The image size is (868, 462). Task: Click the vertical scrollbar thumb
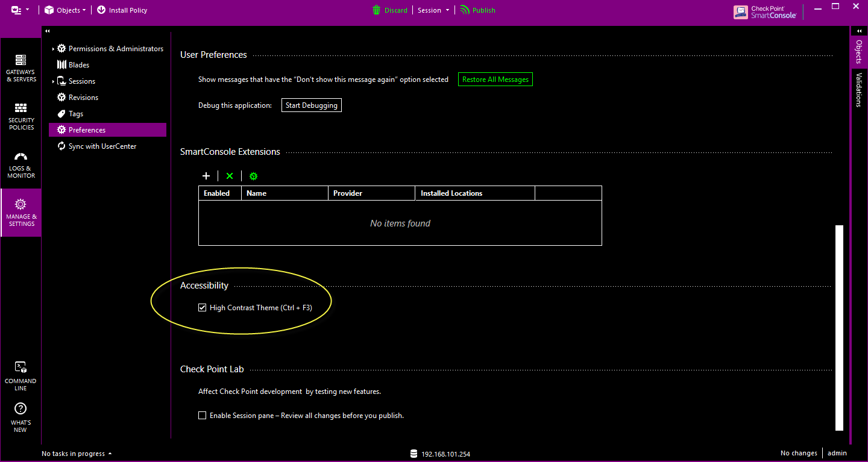coord(839,328)
